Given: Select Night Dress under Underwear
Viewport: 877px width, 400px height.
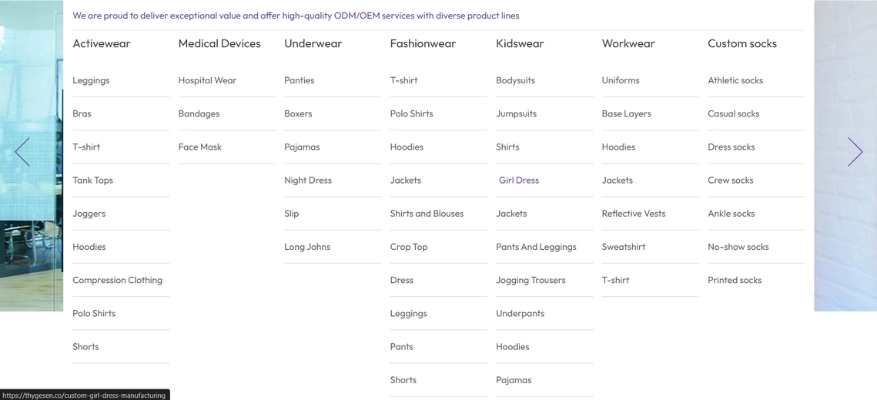Looking at the screenshot, I should pos(308,180).
